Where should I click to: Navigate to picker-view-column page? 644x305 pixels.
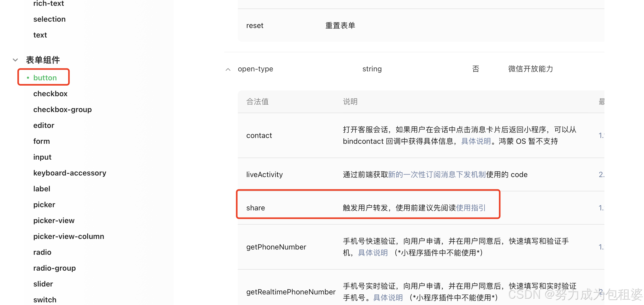pyautogui.click(x=69, y=236)
